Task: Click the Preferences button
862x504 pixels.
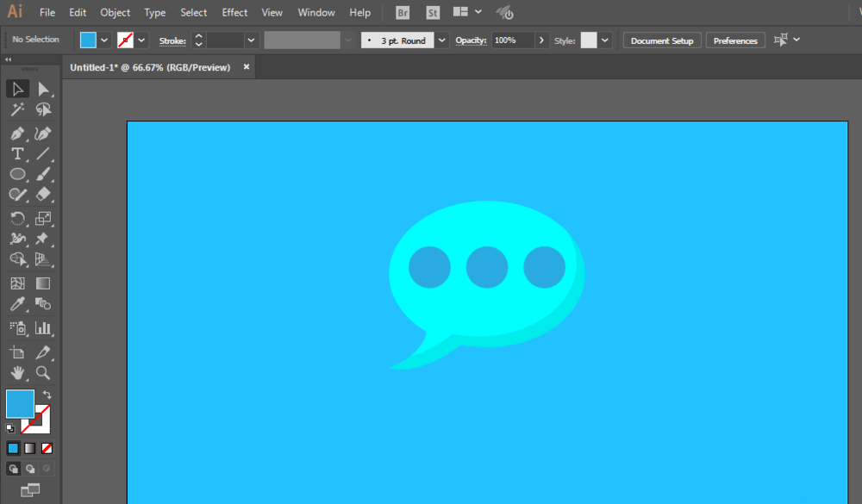Action: click(x=735, y=40)
